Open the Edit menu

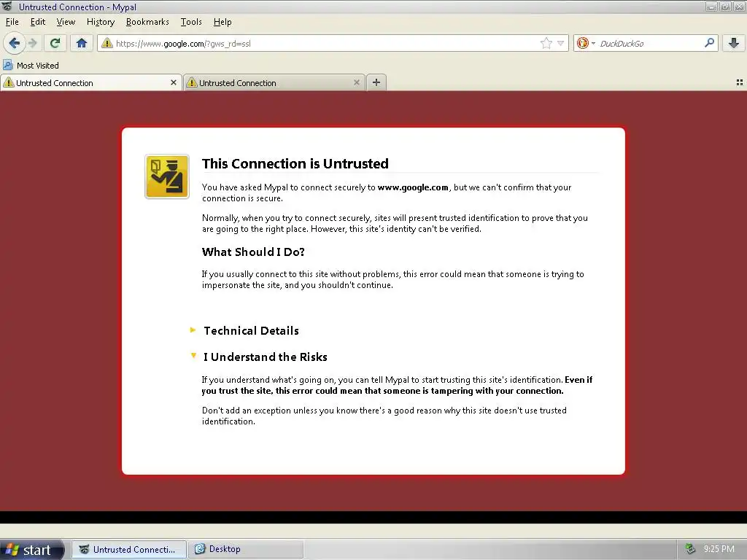point(38,22)
